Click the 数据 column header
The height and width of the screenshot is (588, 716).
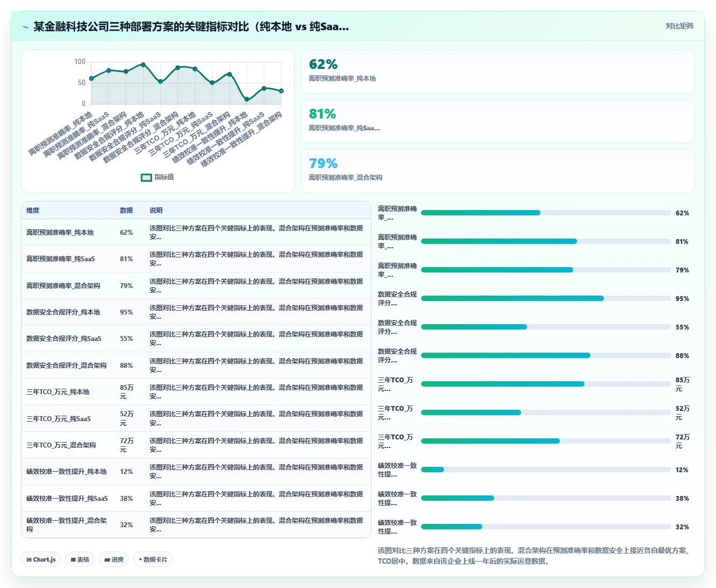(127, 211)
